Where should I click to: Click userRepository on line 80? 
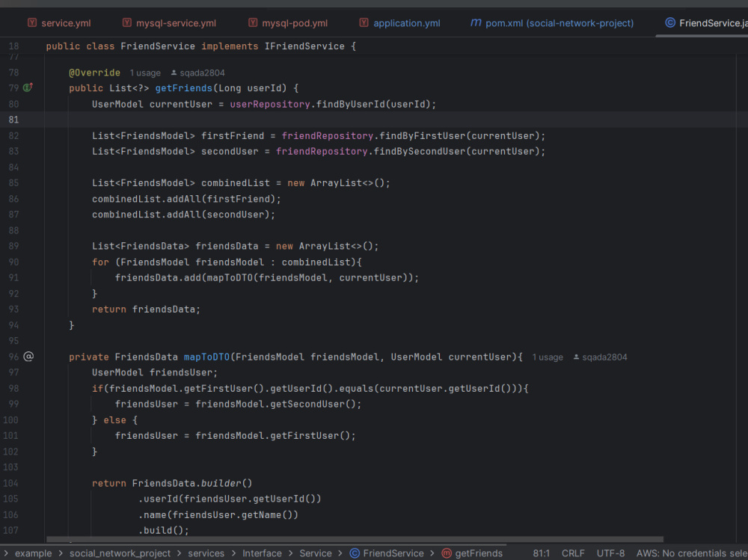click(x=269, y=104)
